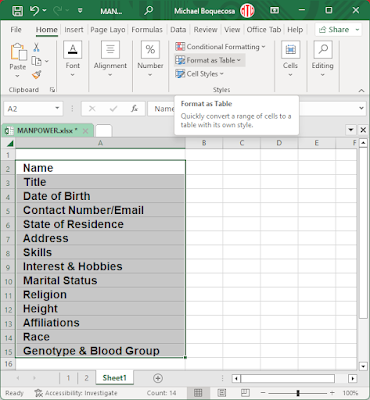Open the Cells group button
Screen dimensions: 370x400
[290, 59]
